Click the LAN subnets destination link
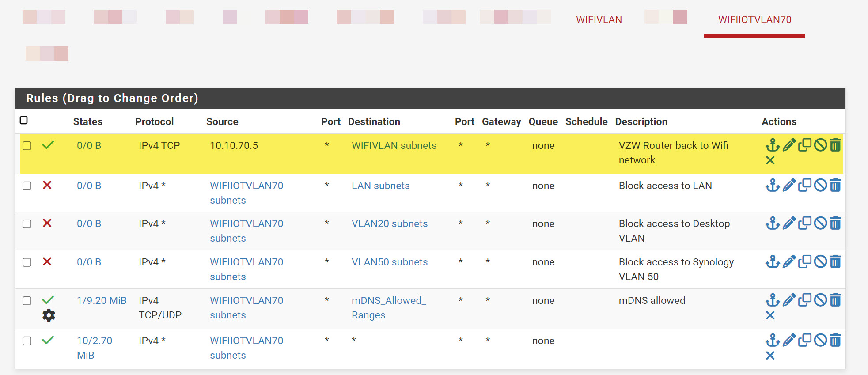Viewport: 868px width, 375px height. pyautogui.click(x=380, y=186)
